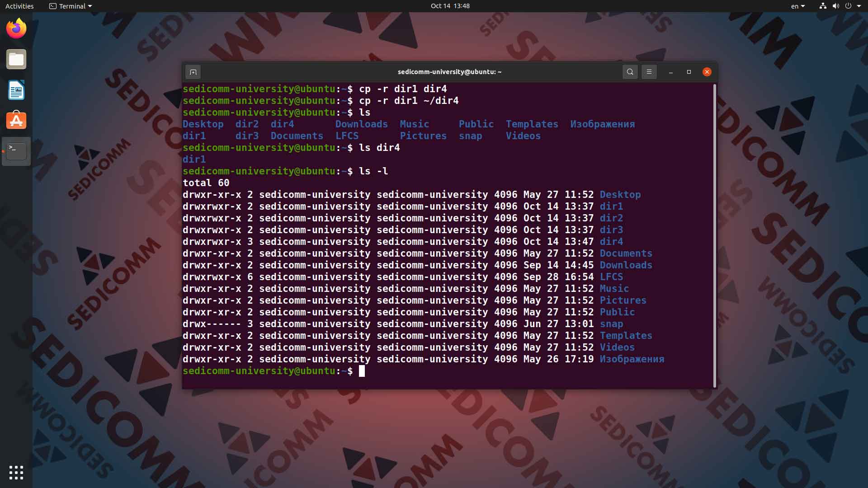Image resolution: width=868 pixels, height=488 pixels.
Task: Open the Show Applications grid
Action: (x=16, y=473)
